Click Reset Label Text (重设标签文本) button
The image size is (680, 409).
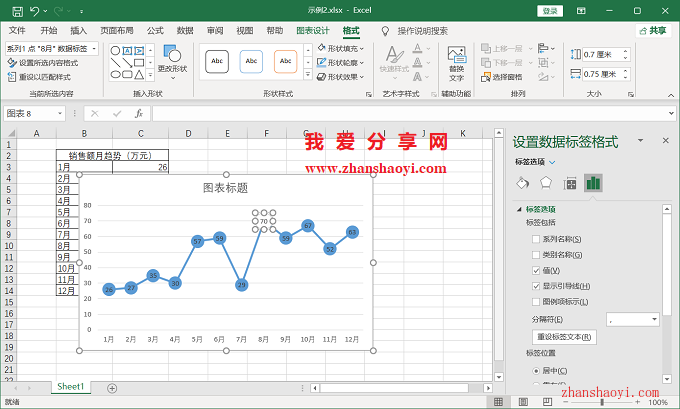tap(564, 337)
